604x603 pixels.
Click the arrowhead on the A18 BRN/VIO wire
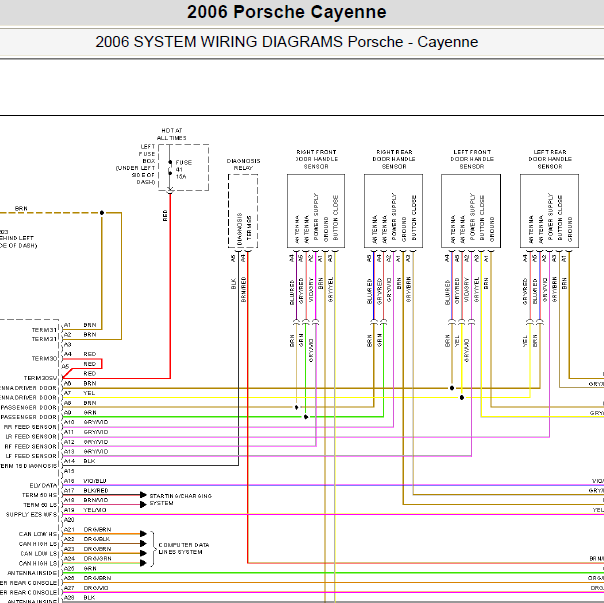[143, 505]
